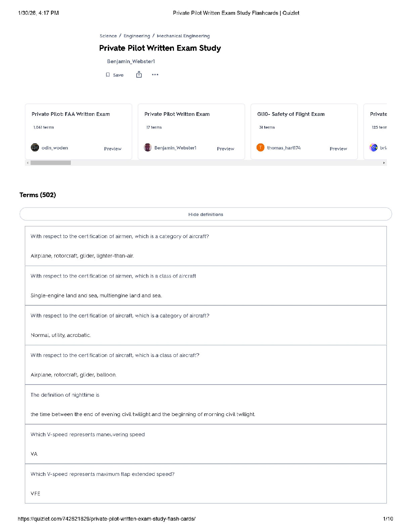This screenshot has width=411, height=532.
Task: Click the share icon
Action: click(139, 75)
